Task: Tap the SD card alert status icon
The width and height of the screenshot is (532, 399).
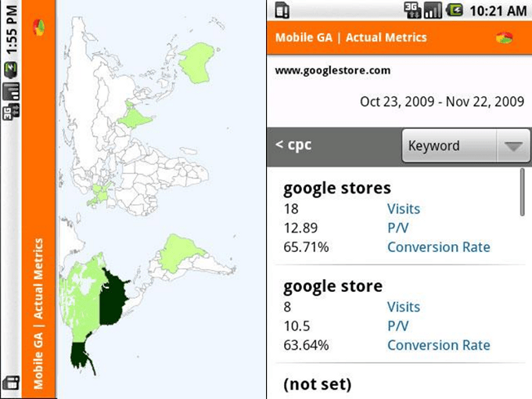Action: (282, 10)
